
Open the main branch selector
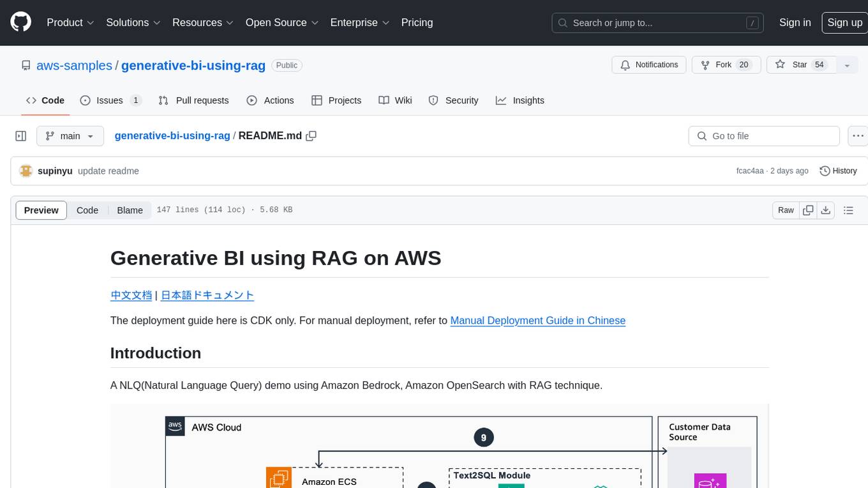[x=70, y=136]
